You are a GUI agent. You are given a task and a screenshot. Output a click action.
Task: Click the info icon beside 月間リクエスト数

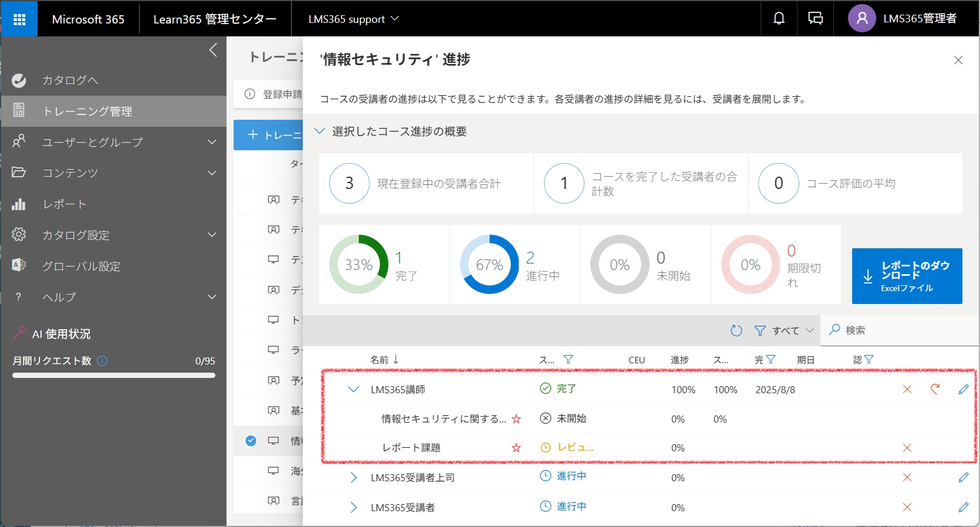[102, 361]
